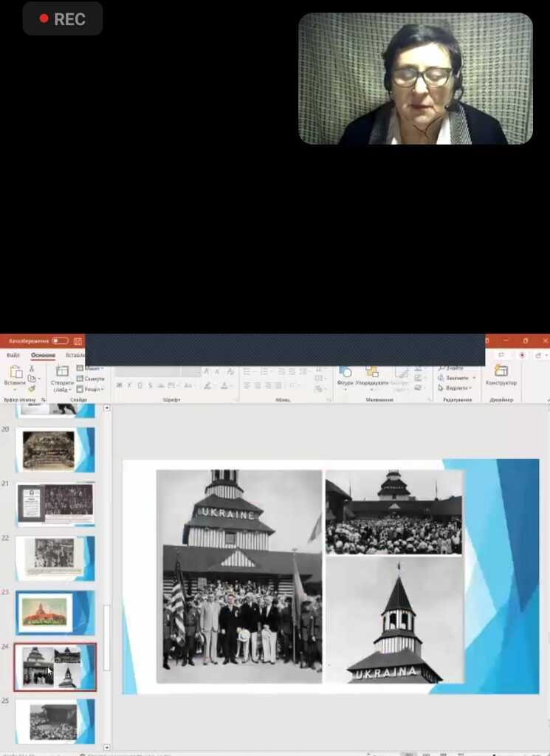
Task: Open the Arrange (Упорядкувати) tool
Action: [371, 375]
